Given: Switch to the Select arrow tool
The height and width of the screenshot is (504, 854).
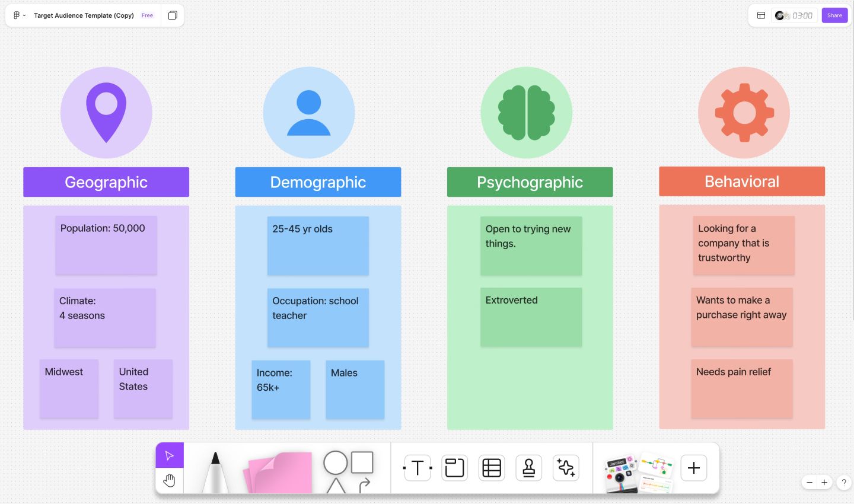Looking at the screenshot, I should tap(170, 455).
